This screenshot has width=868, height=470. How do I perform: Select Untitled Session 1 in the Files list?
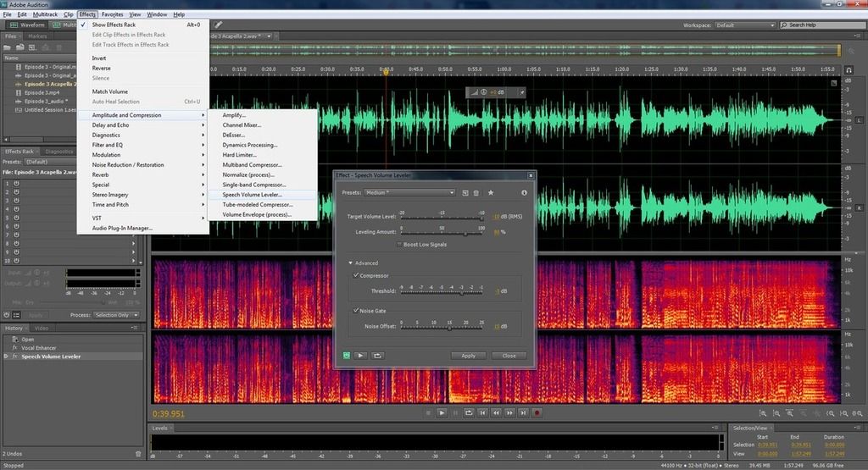tap(46, 110)
